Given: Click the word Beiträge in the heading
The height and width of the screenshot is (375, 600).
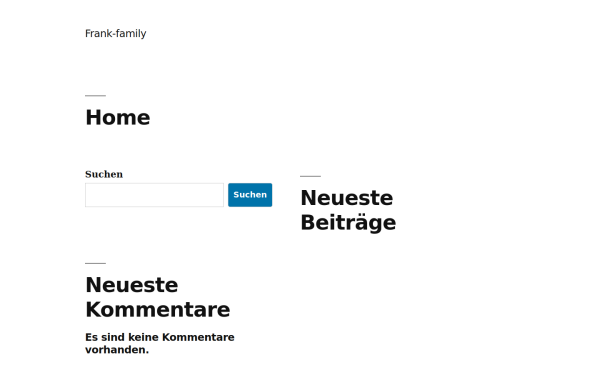Looking at the screenshot, I should tap(348, 223).
